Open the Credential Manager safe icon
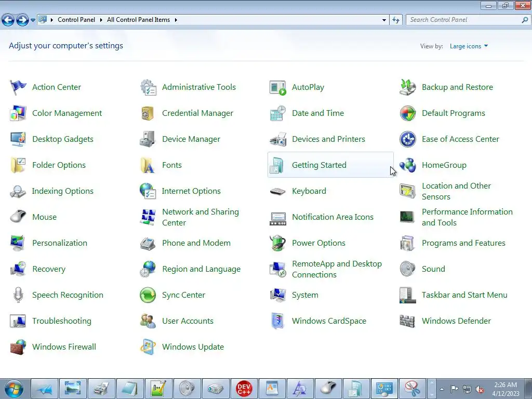This screenshot has width=532, height=399. point(148,113)
